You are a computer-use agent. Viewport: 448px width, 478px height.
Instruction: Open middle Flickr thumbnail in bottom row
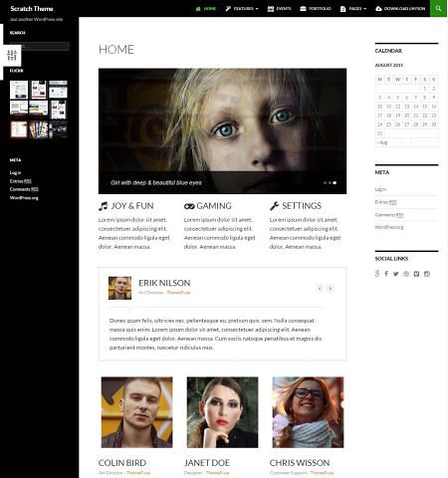39,129
